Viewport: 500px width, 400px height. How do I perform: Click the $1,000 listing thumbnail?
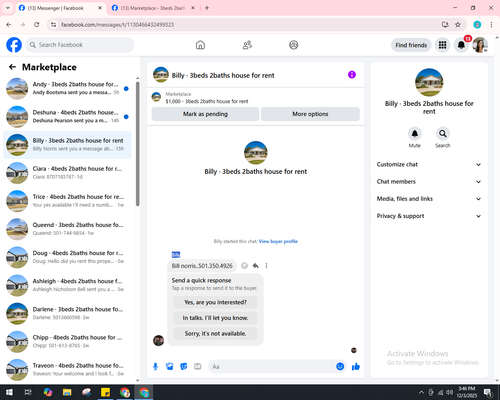pos(156,97)
